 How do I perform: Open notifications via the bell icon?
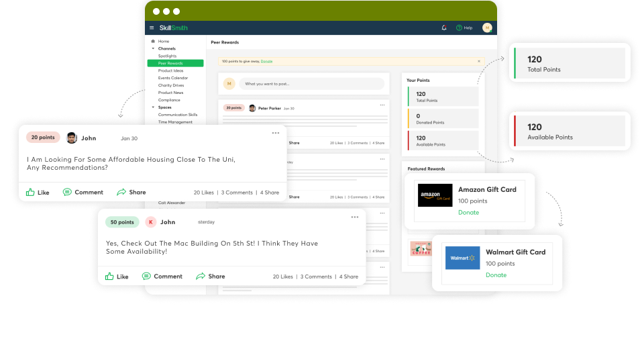(444, 28)
